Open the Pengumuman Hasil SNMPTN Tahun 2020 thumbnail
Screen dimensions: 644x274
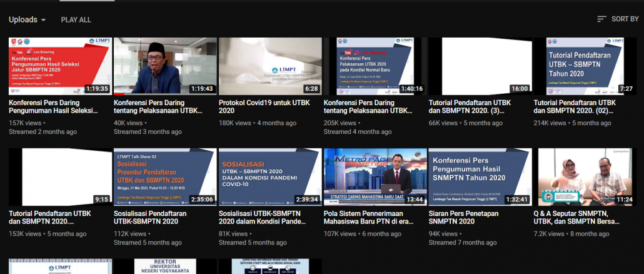pos(480,177)
